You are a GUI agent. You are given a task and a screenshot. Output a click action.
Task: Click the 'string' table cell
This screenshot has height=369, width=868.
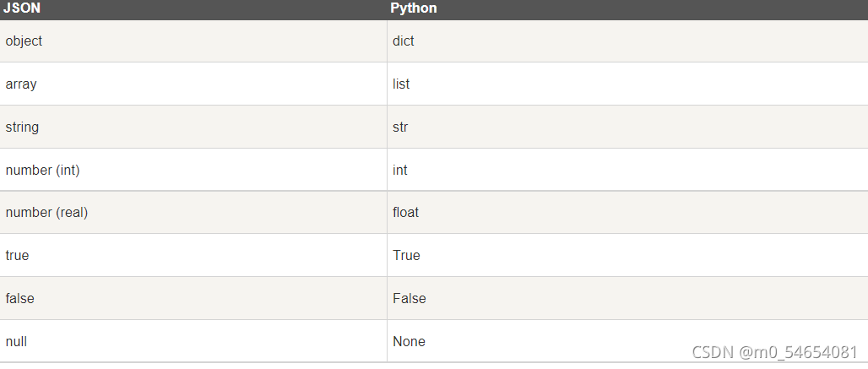click(x=22, y=127)
